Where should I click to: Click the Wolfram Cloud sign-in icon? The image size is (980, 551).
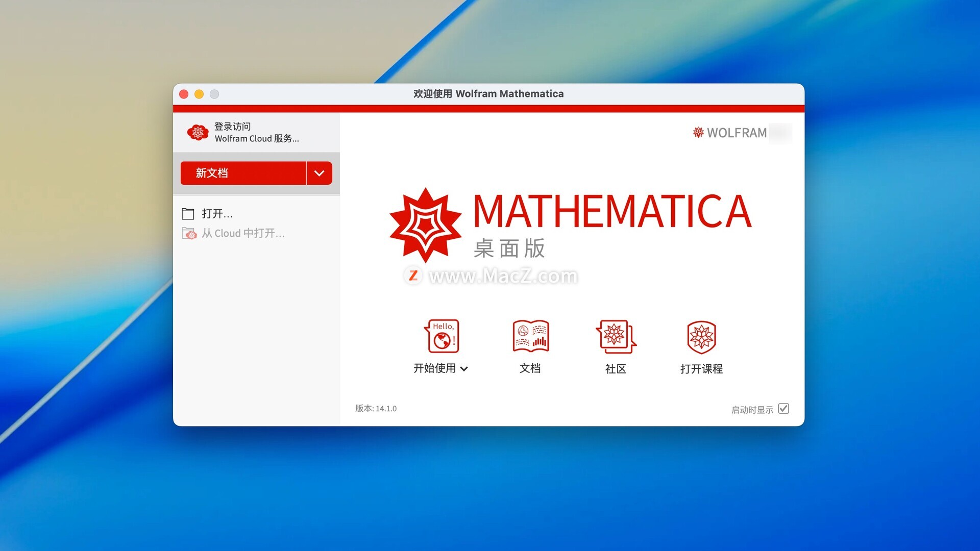coord(198,133)
